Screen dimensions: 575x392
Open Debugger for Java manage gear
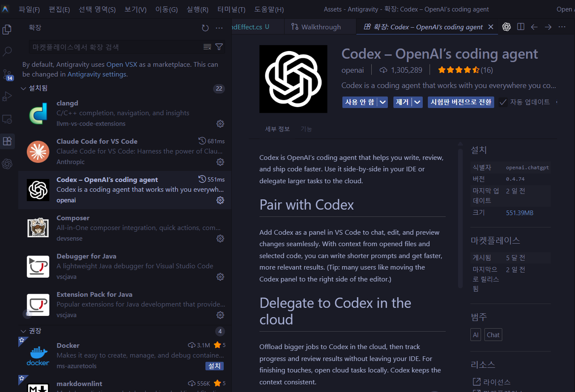click(x=220, y=277)
